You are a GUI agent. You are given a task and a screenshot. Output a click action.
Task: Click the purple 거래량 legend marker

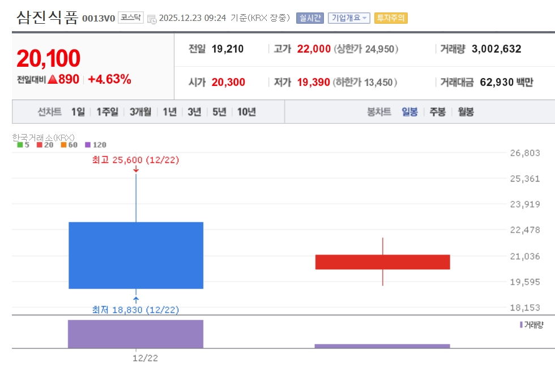click(x=521, y=325)
